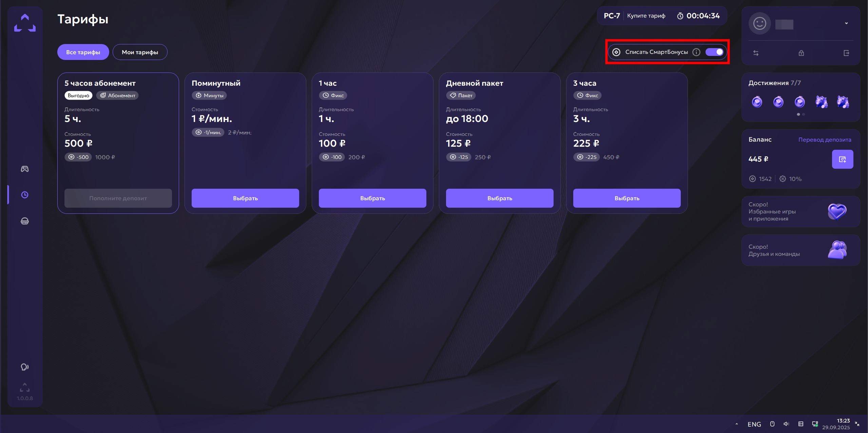The height and width of the screenshot is (433, 868).
Task: Click the logout icon in profile panel
Action: (x=846, y=53)
